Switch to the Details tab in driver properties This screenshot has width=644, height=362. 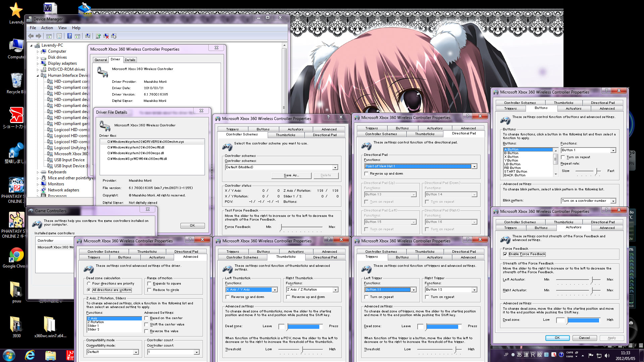(x=130, y=60)
